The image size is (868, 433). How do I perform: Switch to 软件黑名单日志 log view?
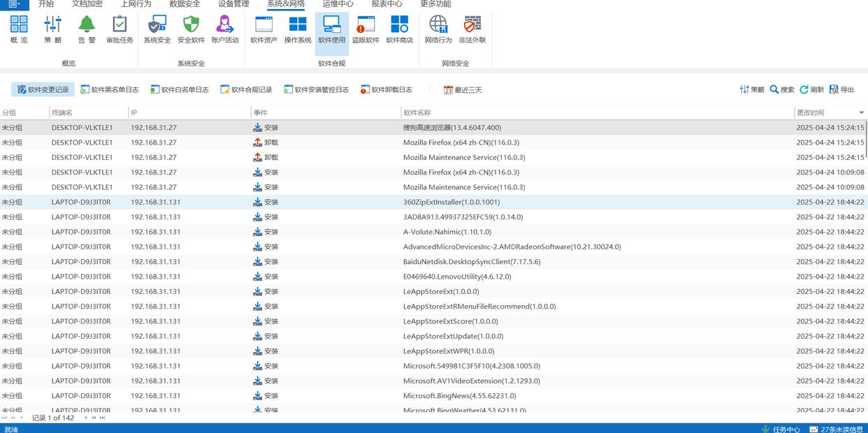pyautogui.click(x=110, y=89)
